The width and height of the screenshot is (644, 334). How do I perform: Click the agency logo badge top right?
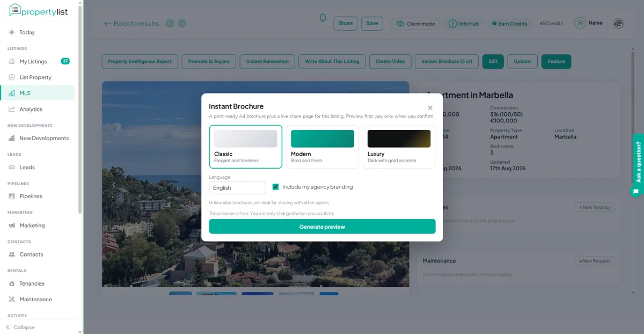pyautogui.click(x=618, y=24)
